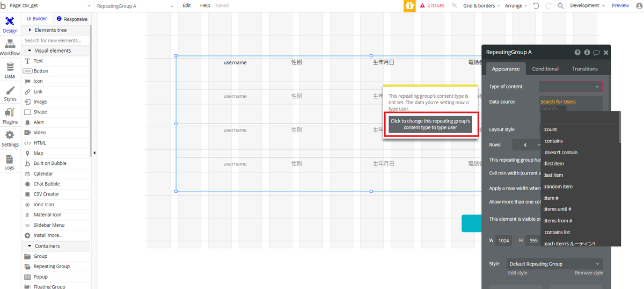Select the Icon element from palette

tap(56, 81)
